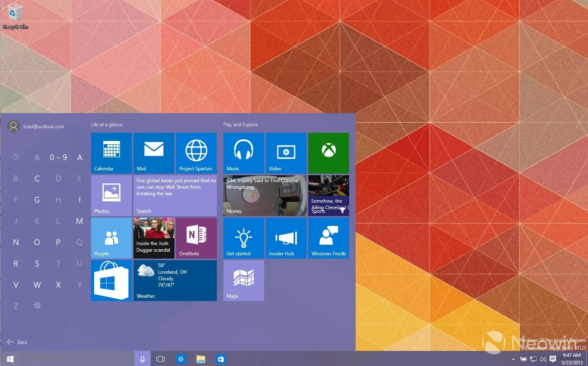Open the Mail tile
588x366 pixels.
coord(154,153)
